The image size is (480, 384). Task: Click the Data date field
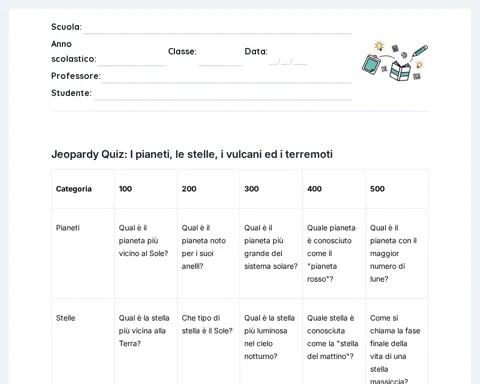tap(288, 62)
